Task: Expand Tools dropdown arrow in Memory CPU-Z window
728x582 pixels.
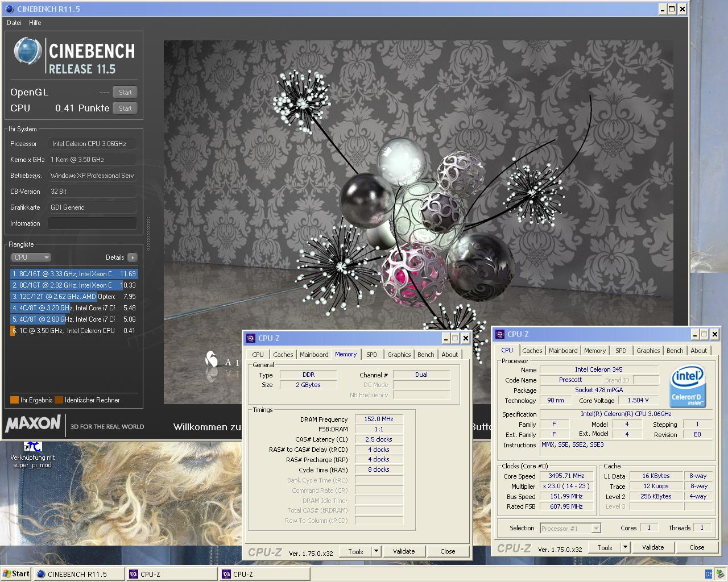Action: point(376,551)
